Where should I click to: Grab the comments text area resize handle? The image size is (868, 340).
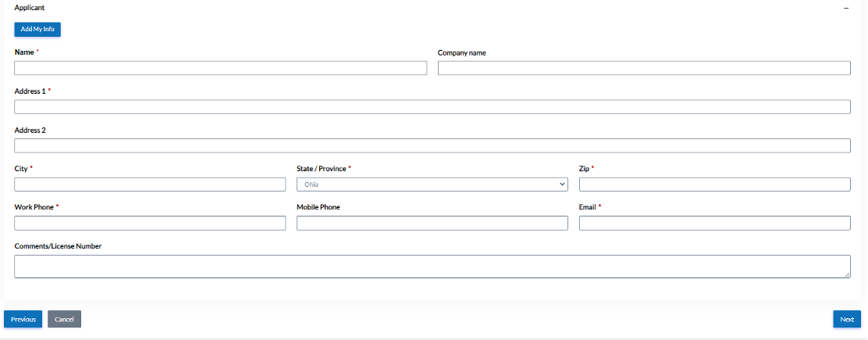(x=847, y=274)
